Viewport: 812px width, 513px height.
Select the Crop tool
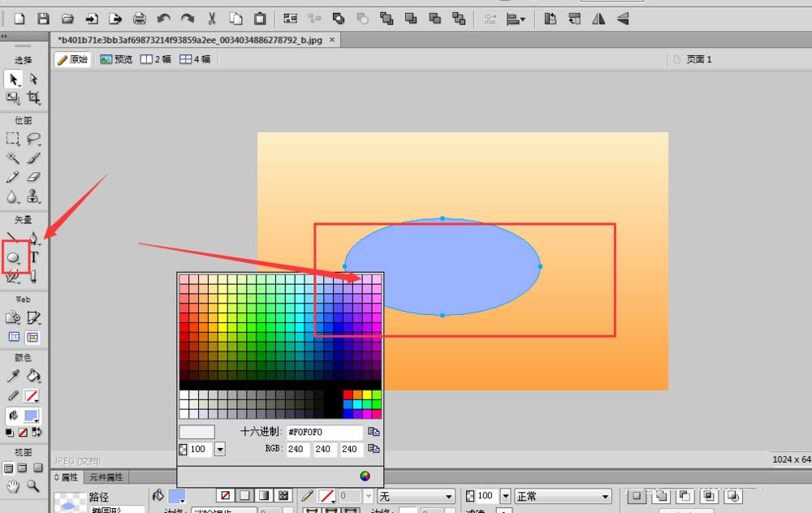coord(33,97)
